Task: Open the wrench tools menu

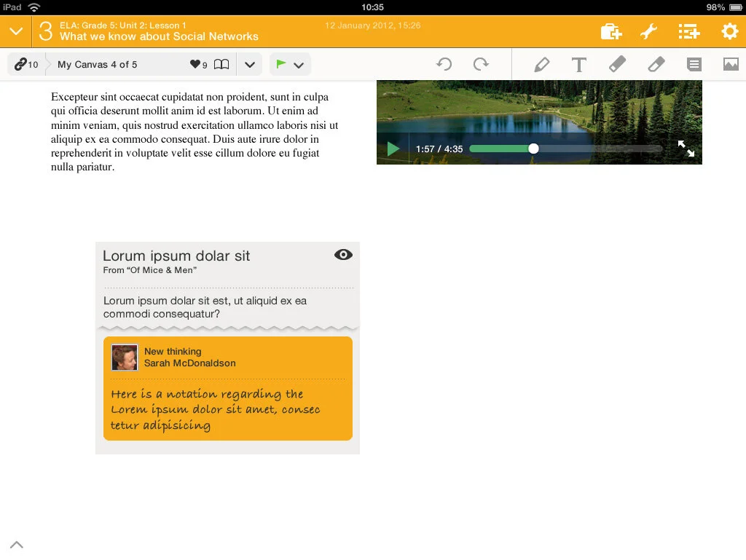Action: (x=649, y=31)
